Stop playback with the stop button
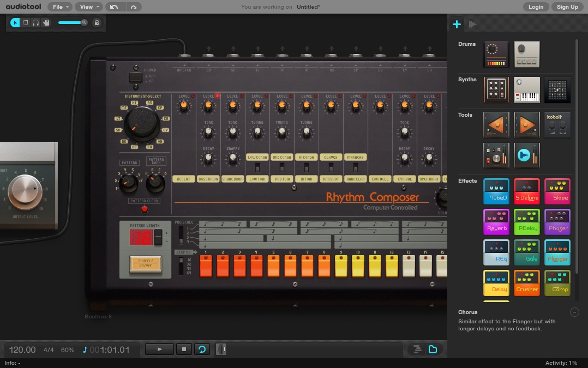 [184, 349]
